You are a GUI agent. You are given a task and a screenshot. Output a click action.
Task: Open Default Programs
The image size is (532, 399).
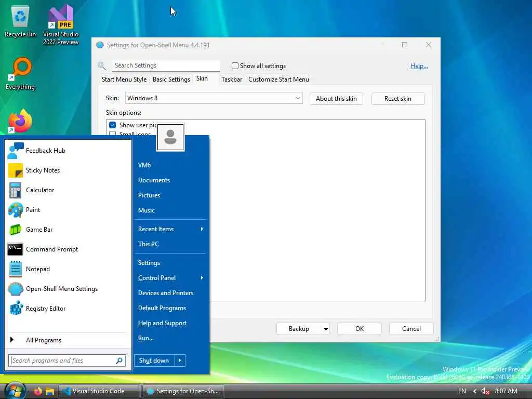click(x=170, y=308)
